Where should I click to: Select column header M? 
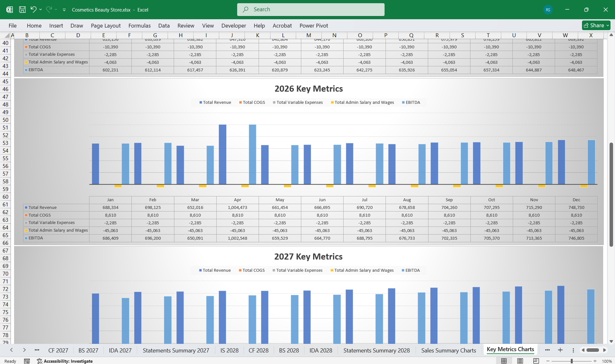tap(309, 35)
